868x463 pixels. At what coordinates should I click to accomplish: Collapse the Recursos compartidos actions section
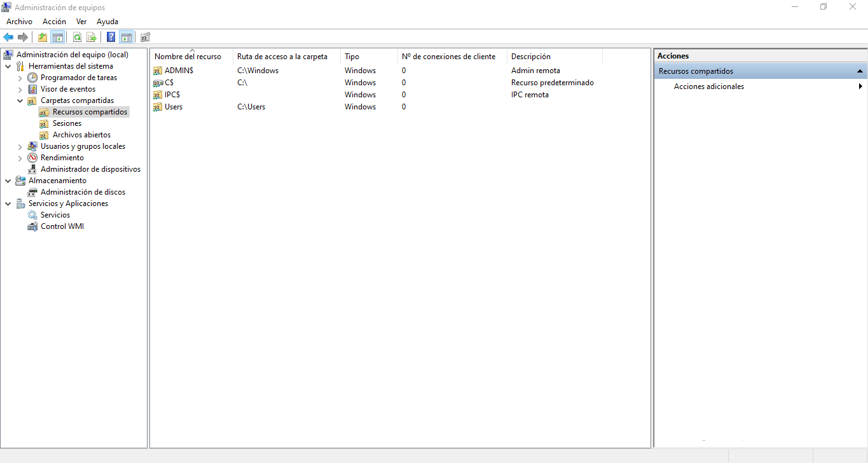pos(860,71)
